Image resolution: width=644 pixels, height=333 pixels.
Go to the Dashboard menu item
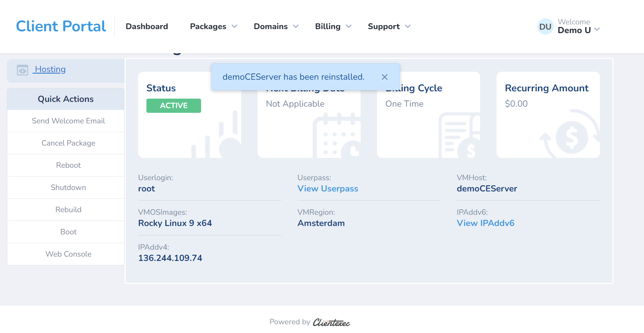[147, 27]
